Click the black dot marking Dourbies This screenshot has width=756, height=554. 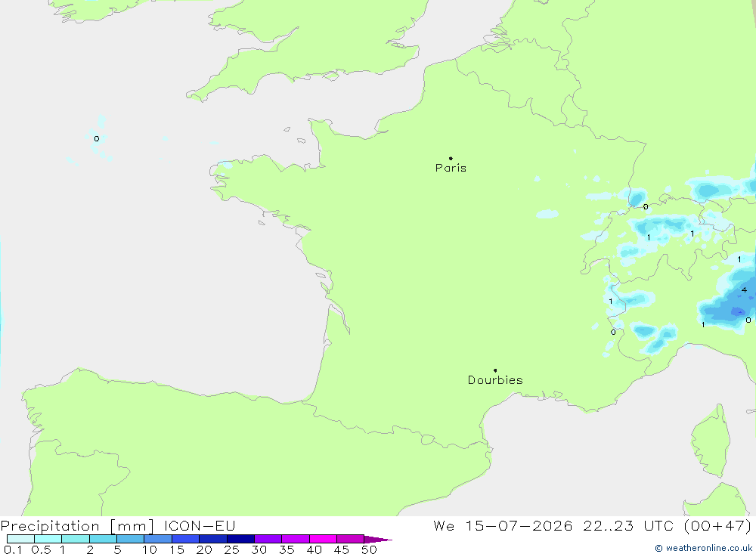pos(495,370)
